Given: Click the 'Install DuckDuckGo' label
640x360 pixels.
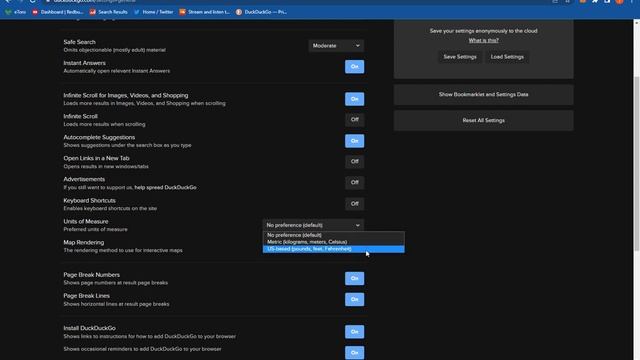Looking at the screenshot, I should click(x=89, y=328).
